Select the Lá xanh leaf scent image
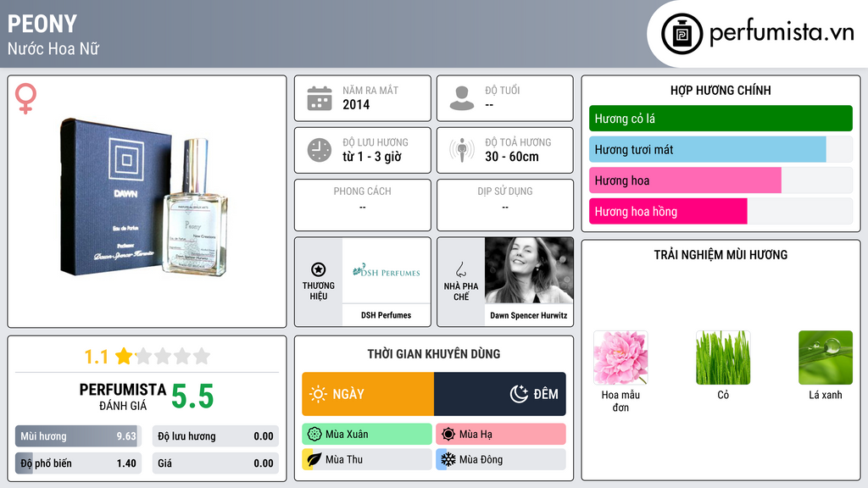The height and width of the screenshot is (488, 868). point(826,358)
